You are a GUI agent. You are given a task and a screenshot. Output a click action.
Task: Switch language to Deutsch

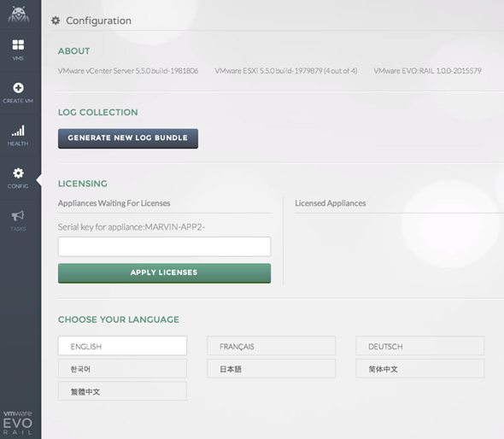(x=419, y=346)
